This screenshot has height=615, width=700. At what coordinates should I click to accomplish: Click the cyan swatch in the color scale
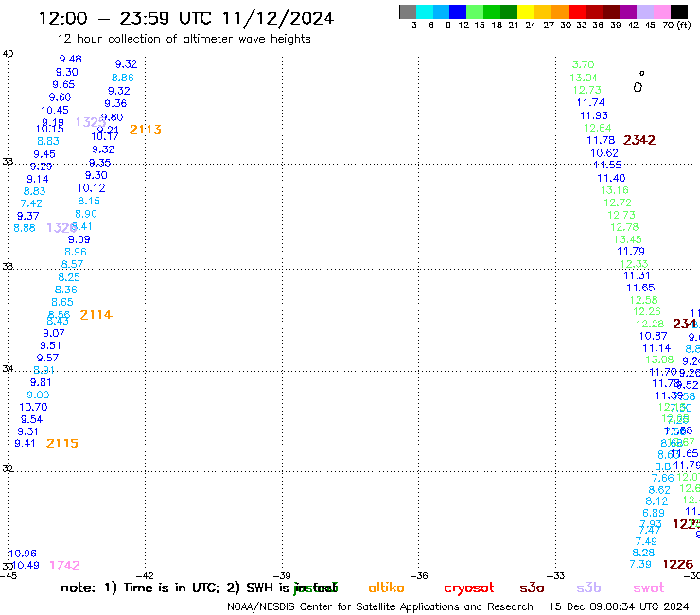click(425, 11)
